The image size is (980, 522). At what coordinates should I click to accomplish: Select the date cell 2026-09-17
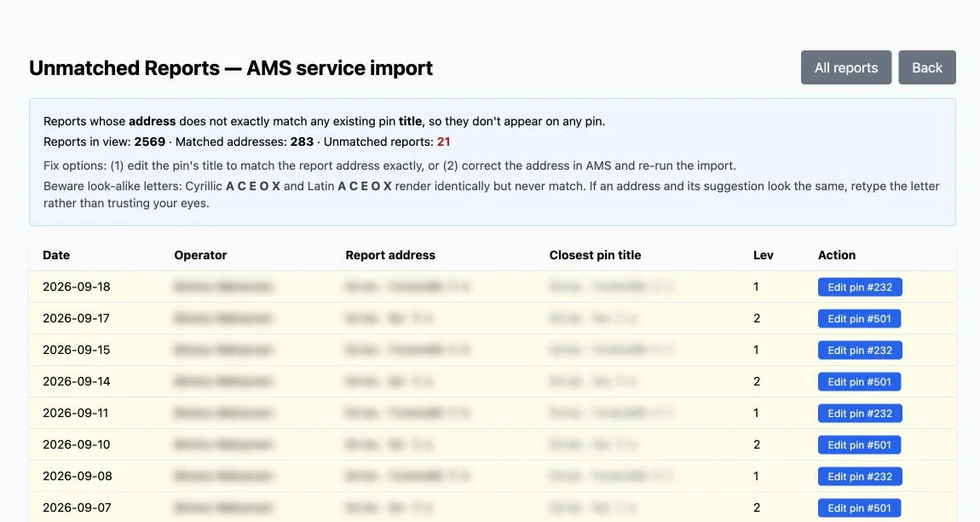click(76, 319)
